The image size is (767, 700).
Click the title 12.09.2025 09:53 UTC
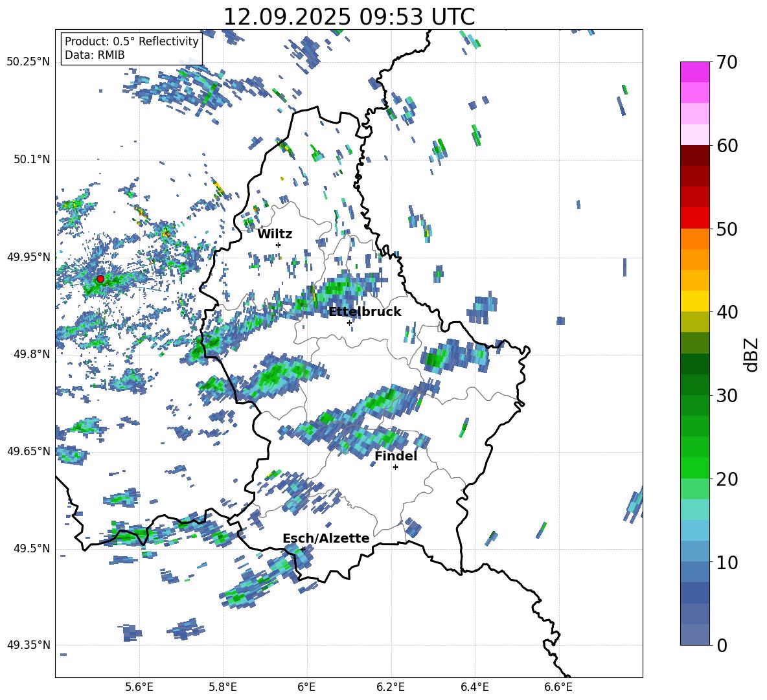point(349,17)
